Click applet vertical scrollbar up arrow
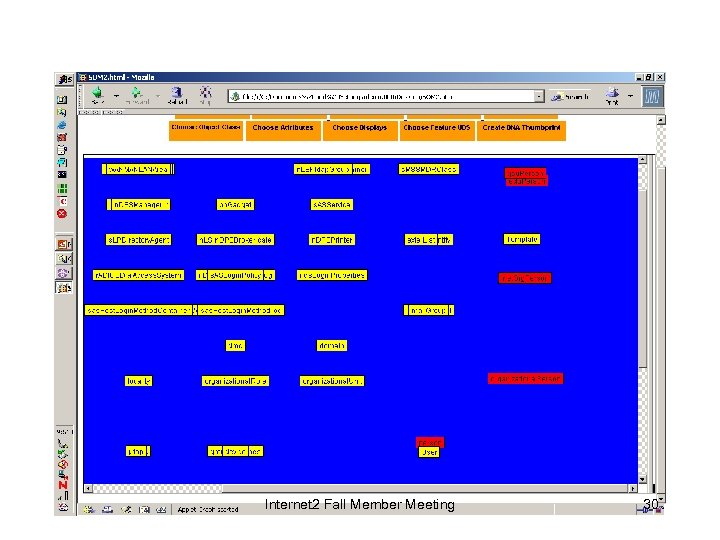Screen dimensions: 720x540 [x=642, y=159]
